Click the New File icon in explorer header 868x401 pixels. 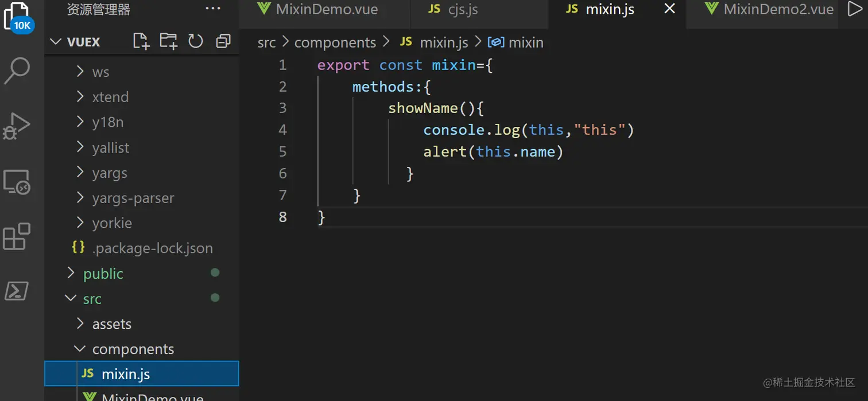141,41
